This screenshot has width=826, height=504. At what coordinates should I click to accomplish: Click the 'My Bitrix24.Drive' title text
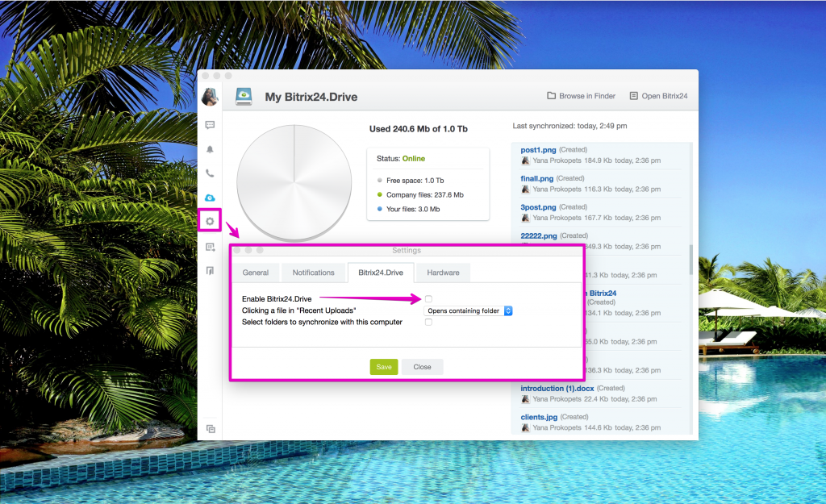click(x=311, y=97)
